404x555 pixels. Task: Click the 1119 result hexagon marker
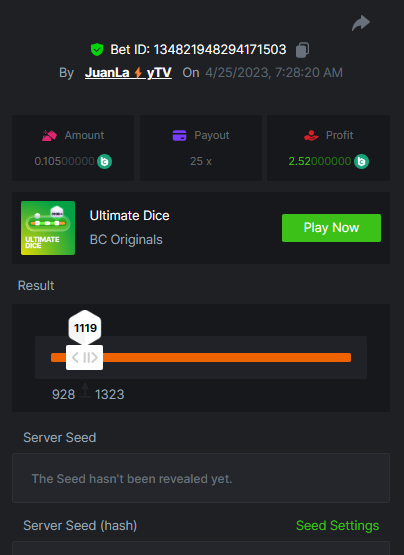pyautogui.click(x=85, y=327)
